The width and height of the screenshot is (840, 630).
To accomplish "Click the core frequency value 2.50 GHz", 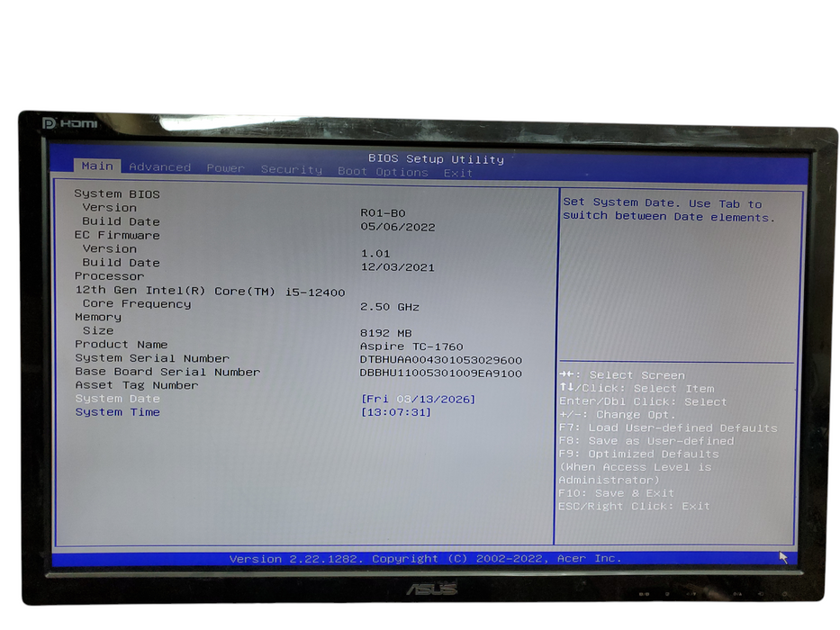I will [390, 307].
